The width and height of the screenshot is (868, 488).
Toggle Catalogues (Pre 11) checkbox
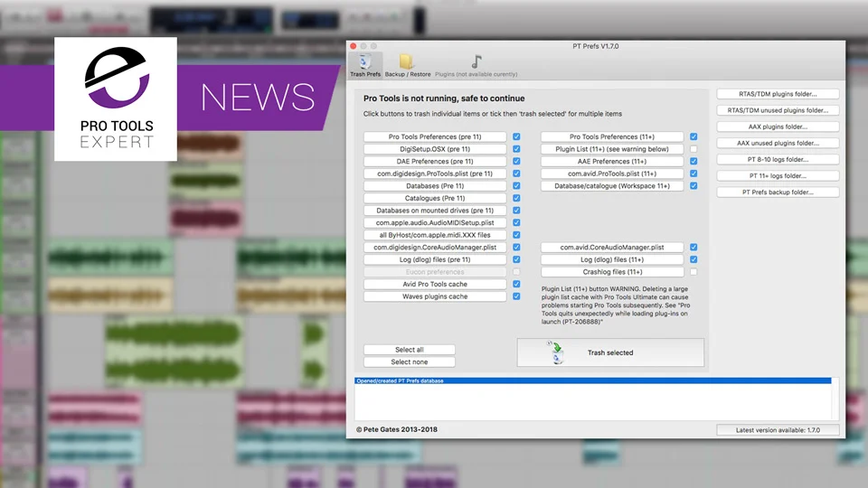(516, 198)
